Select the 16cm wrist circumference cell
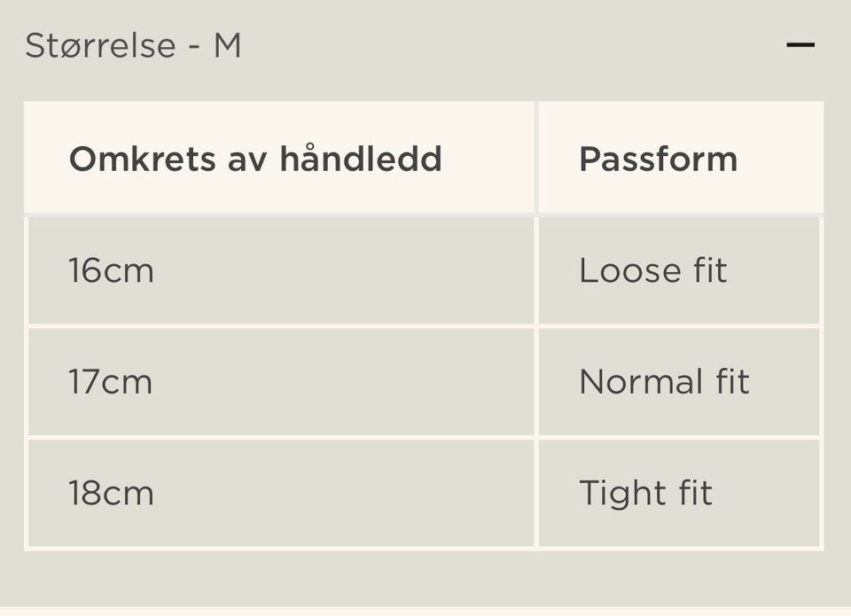 click(x=111, y=270)
